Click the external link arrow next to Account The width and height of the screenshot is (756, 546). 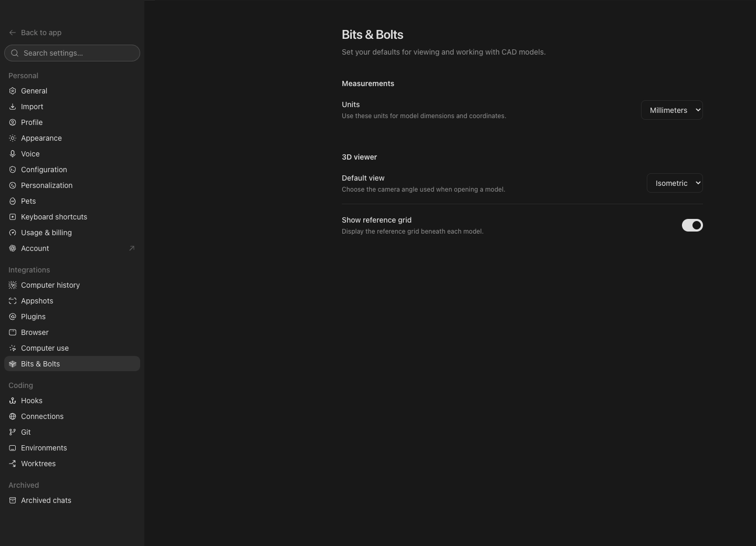click(x=132, y=248)
